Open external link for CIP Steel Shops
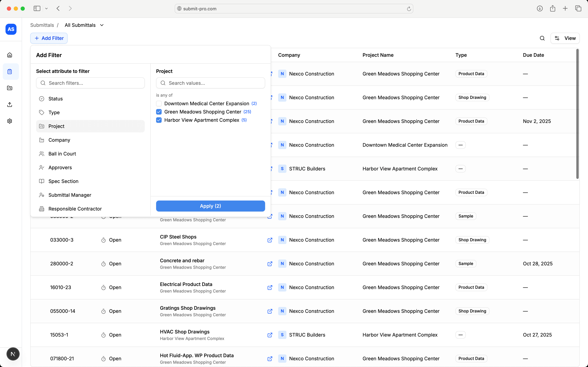This screenshot has width=588, height=367. point(270,240)
